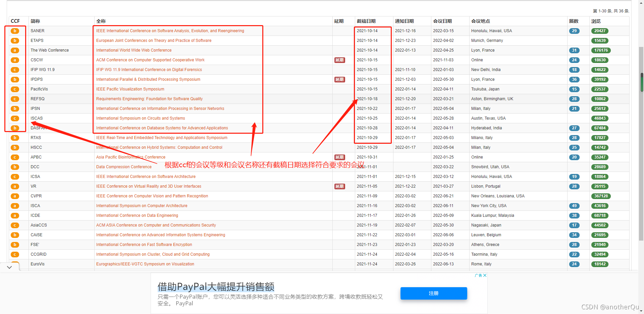The image size is (644, 314).
Task: Open the Requirements Engineering REFSQ link
Action: tap(149, 99)
